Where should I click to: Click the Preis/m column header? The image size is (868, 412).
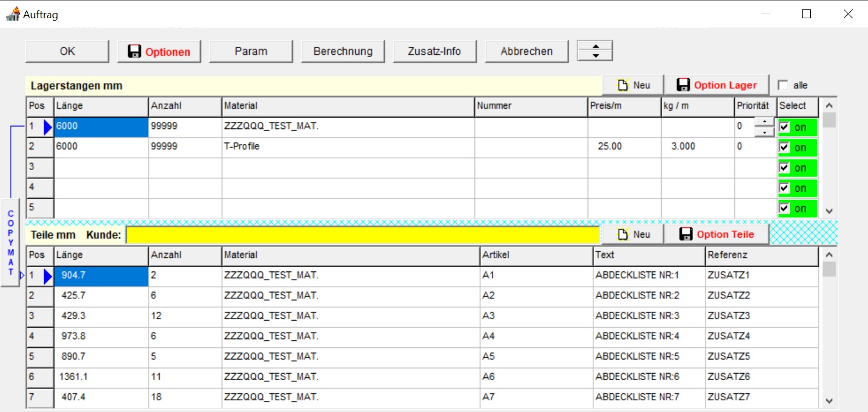tap(623, 106)
